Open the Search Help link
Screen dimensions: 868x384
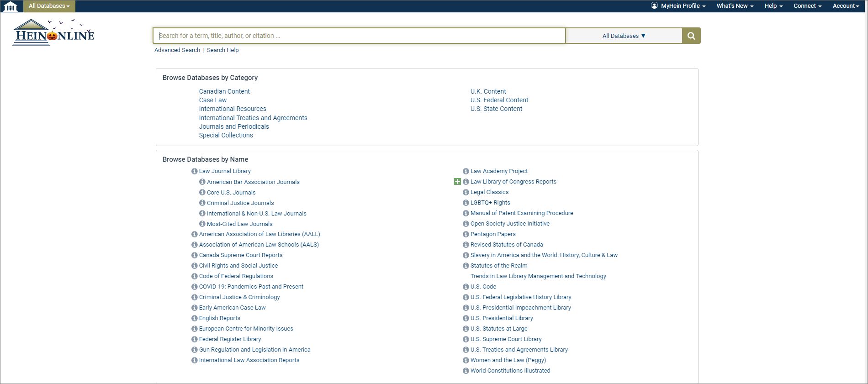[x=223, y=50]
